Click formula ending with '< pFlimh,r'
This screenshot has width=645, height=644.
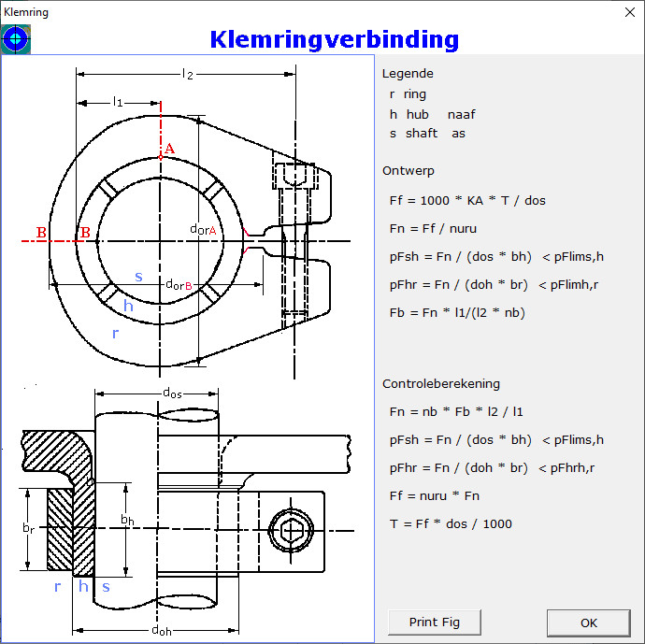pos(494,284)
